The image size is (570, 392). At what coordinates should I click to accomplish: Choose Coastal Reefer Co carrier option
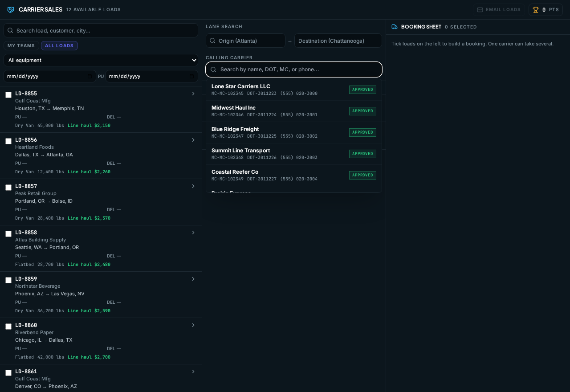tap(294, 175)
